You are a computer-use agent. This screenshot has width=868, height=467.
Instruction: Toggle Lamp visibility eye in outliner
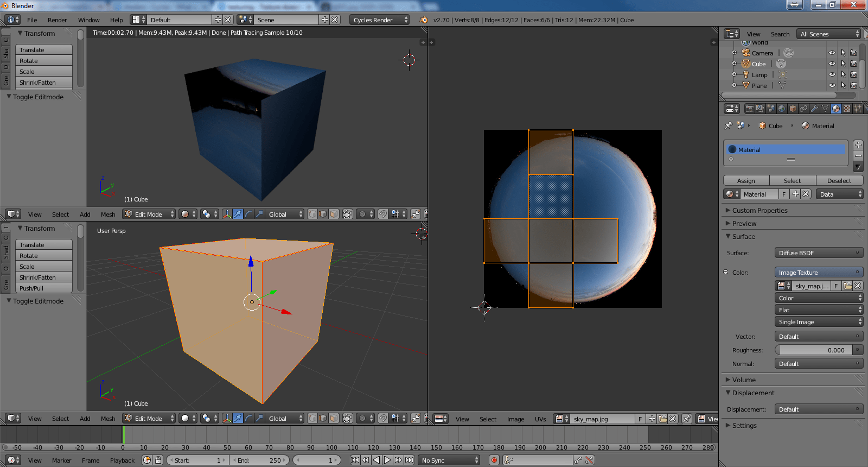pos(832,74)
